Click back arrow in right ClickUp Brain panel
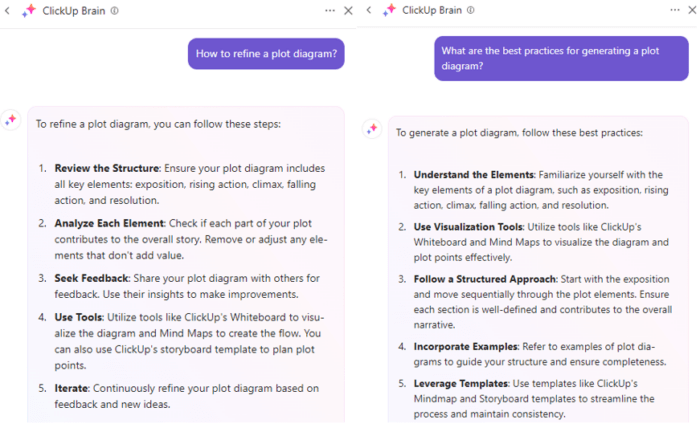This screenshot has width=700, height=428. 368,11
